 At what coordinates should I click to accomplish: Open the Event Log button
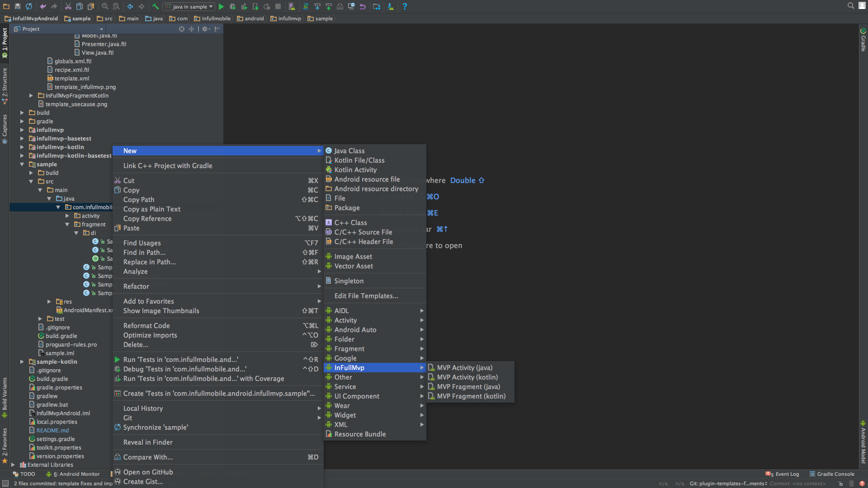pyautogui.click(x=783, y=474)
